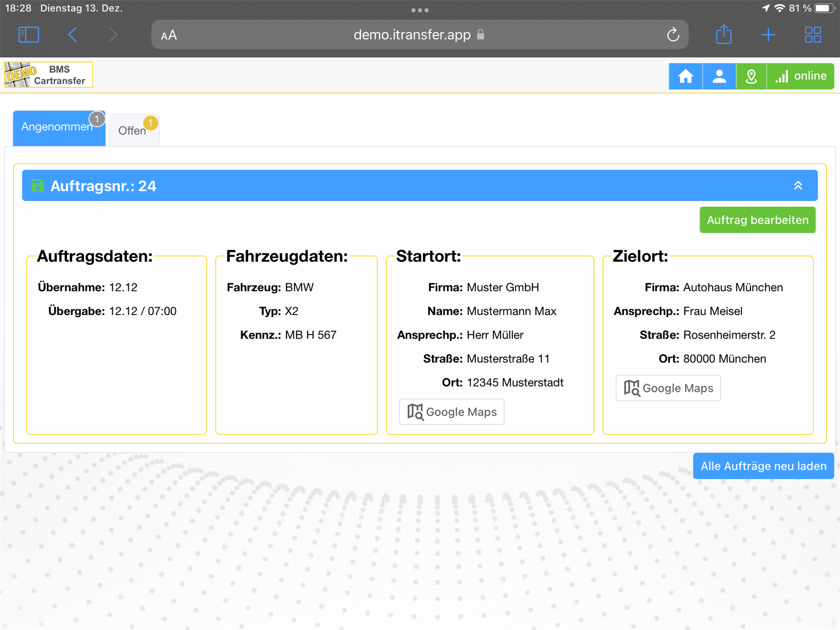Go back with browser back arrow

73,35
